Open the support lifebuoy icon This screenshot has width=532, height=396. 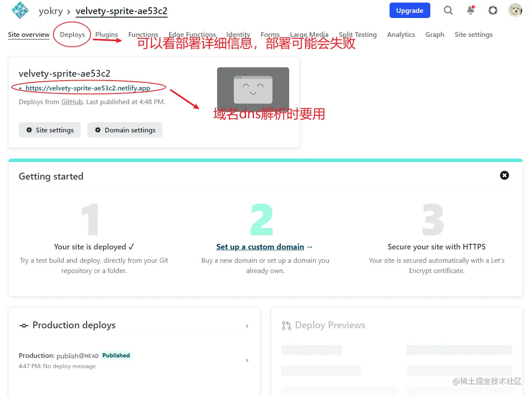click(493, 10)
